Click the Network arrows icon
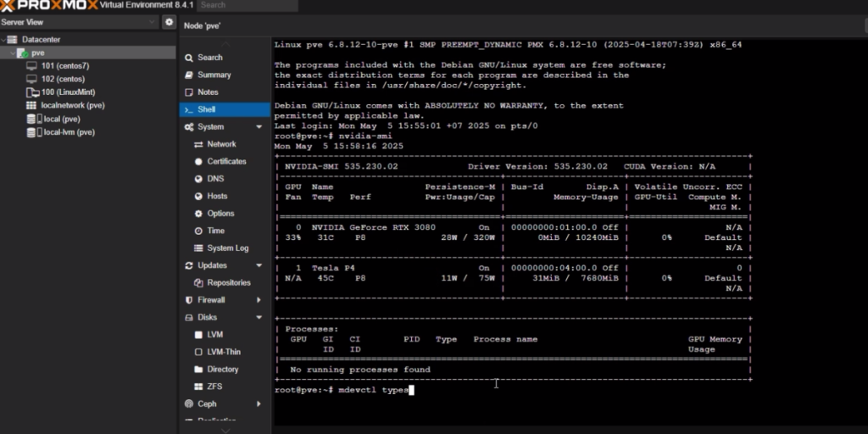The height and width of the screenshot is (434, 868). tap(198, 144)
